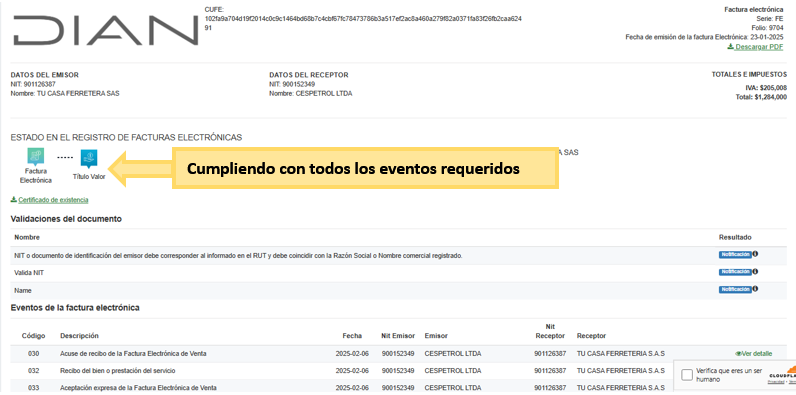The height and width of the screenshot is (395, 796).
Task: Open Ver detalle for event 030
Action: pos(754,354)
